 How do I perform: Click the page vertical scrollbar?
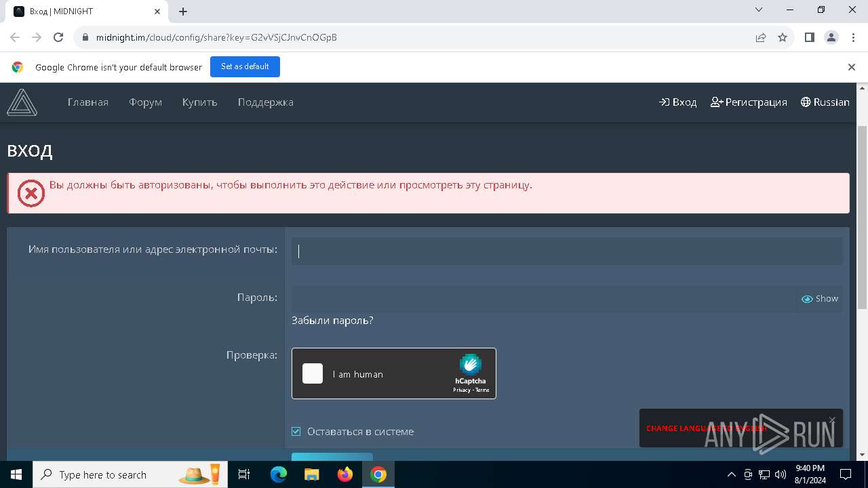point(863,217)
